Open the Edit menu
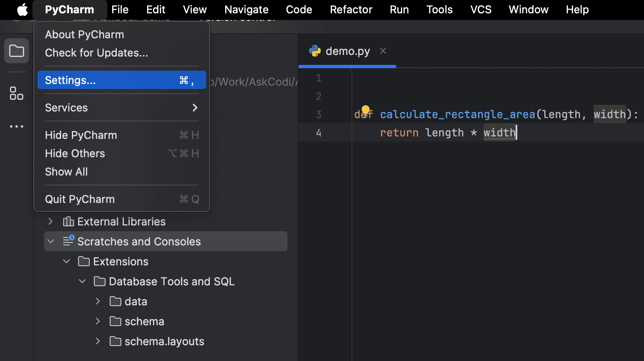The height and width of the screenshot is (361, 644). click(x=156, y=10)
